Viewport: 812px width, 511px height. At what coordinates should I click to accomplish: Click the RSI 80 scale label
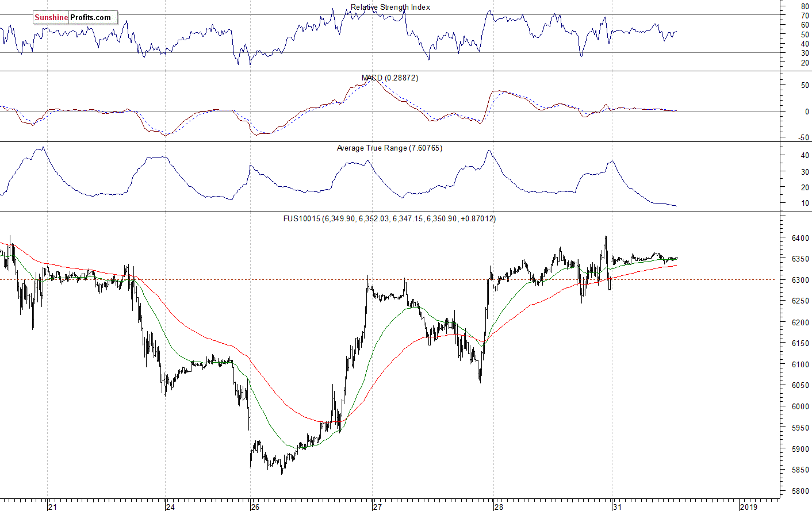coord(805,6)
